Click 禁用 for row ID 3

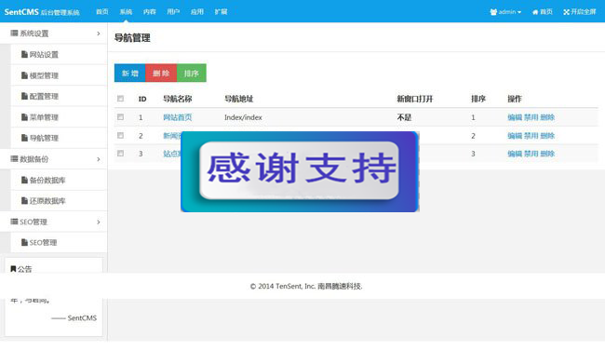(x=531, y=154)
